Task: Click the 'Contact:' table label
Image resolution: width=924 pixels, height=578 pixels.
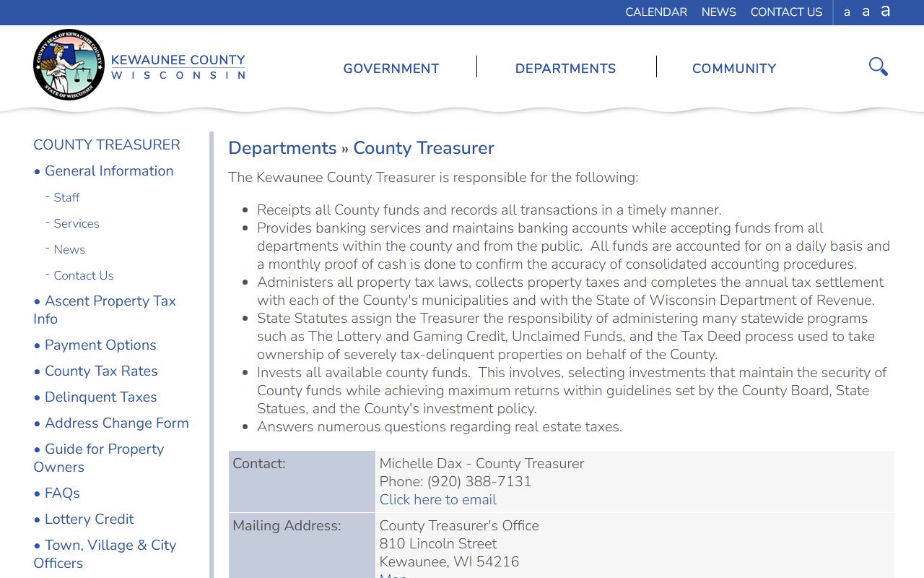Action: [x=259, y=464]
